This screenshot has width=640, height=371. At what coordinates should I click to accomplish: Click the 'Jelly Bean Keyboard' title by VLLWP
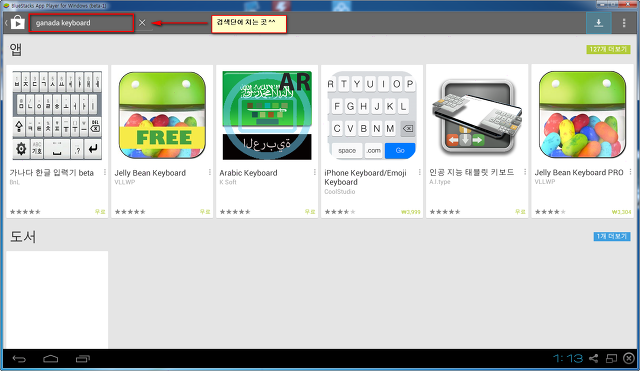(x=150, y=173)
